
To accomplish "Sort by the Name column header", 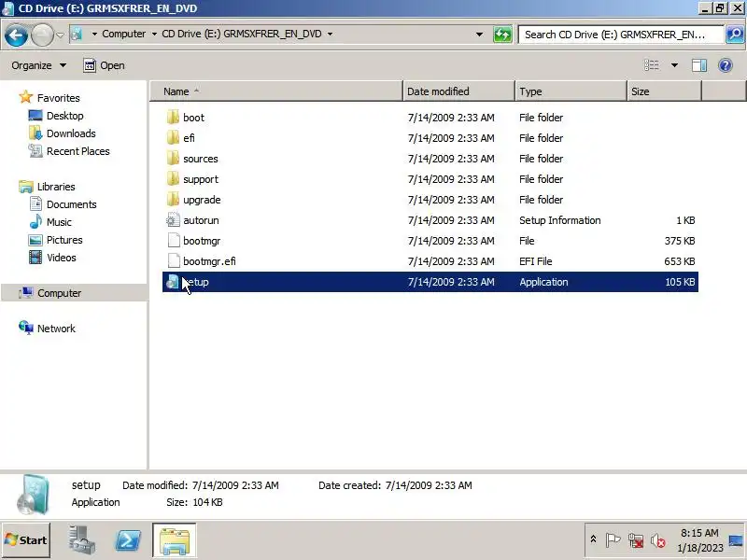I will (x=276, y=91).
